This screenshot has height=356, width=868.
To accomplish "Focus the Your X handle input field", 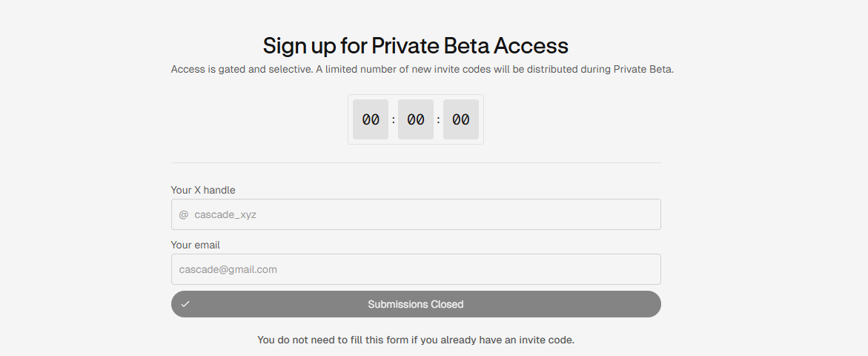I will (x=445, y=214).
